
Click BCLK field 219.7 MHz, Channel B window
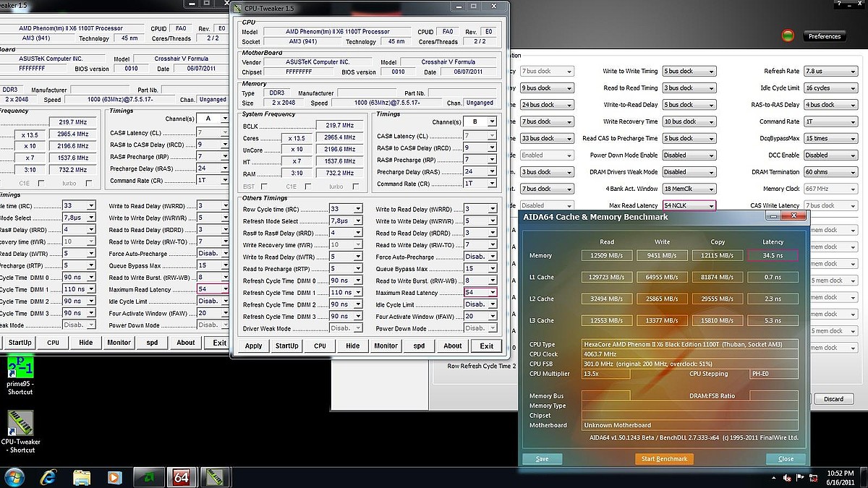point(339,126)
